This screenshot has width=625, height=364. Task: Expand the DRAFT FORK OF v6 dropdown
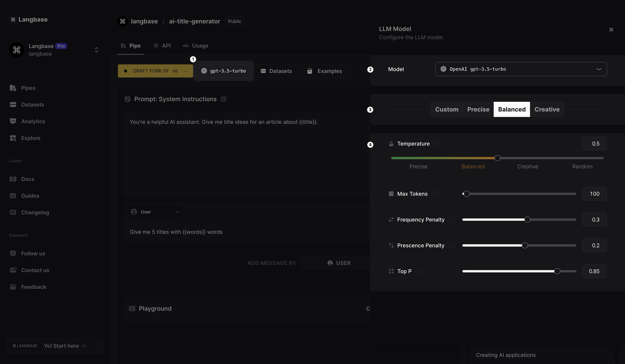pyautogui.click(x=155, y=71)
